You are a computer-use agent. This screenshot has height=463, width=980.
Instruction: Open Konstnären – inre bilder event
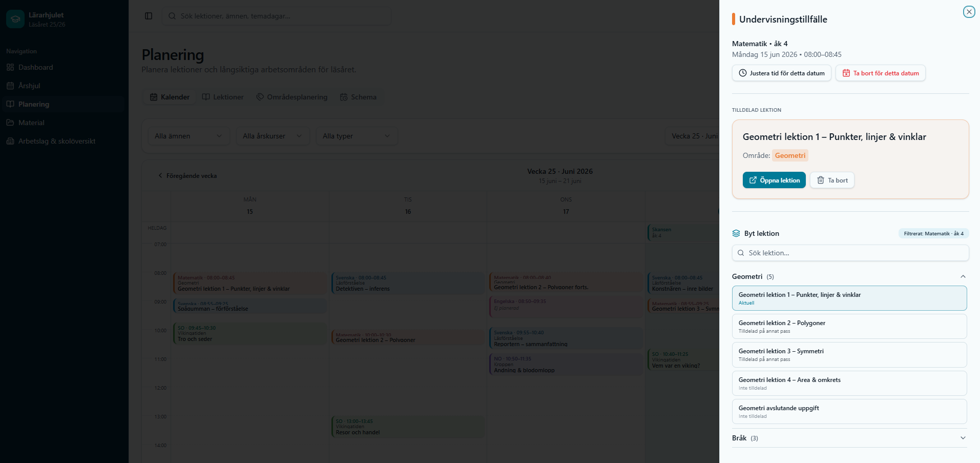[x=683, y=283]
